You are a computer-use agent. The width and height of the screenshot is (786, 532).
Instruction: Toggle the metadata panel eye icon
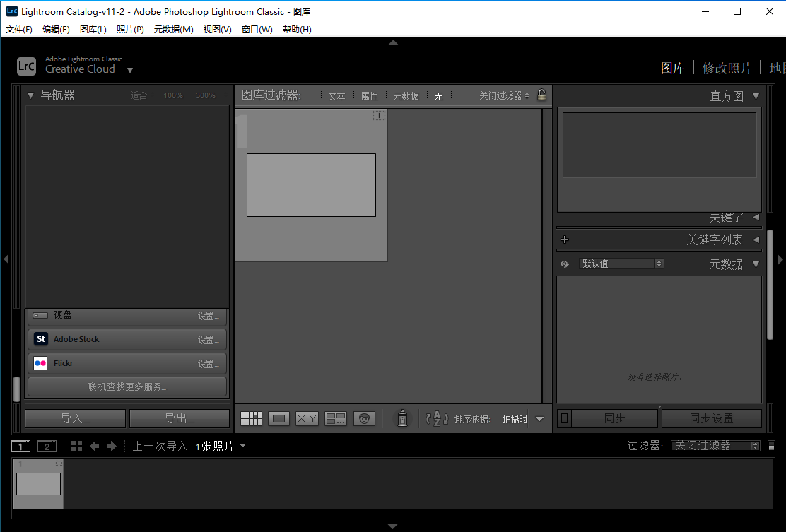click(x=565, y=264)
